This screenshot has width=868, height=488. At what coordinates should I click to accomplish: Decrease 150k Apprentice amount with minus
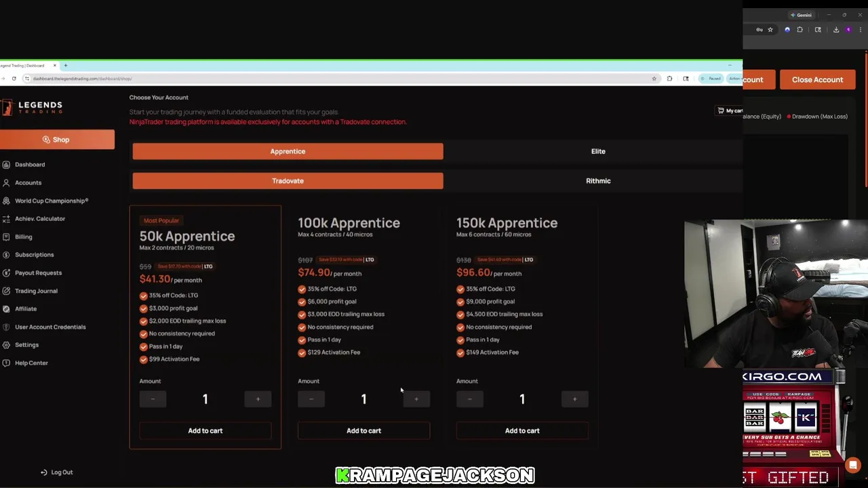click(x=470, y=399)
